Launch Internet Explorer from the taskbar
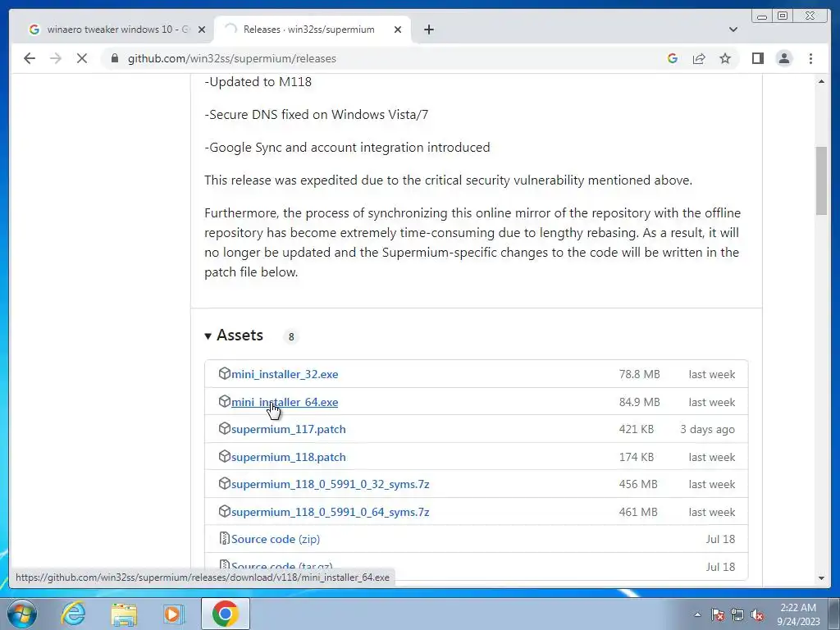This screenshot has width=840, height=630. pos(73,614)
